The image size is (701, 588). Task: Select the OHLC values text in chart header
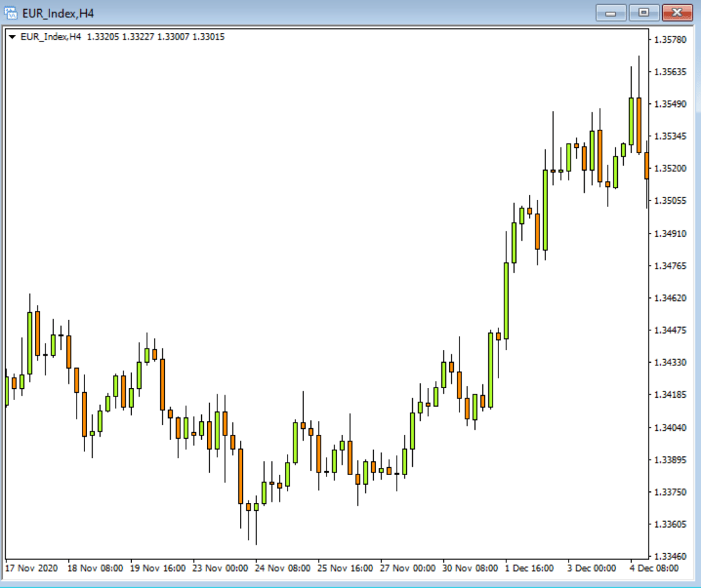(x=155, y=37)
